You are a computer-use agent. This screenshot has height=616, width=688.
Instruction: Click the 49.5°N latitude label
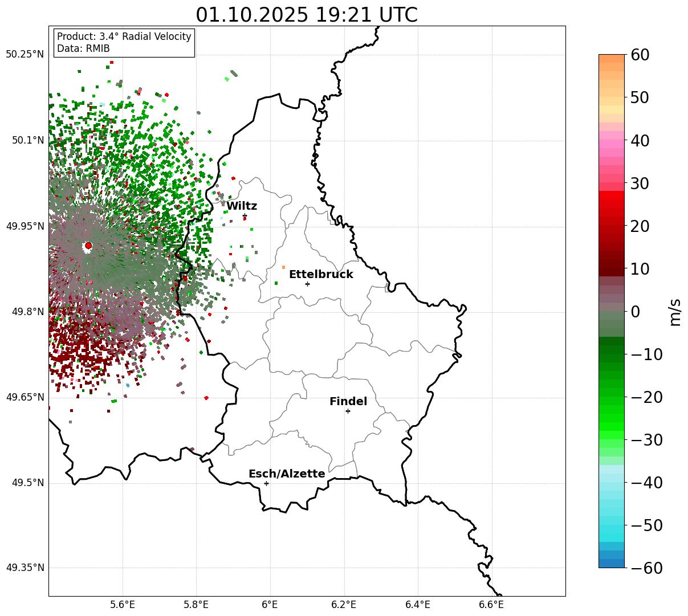coord(28,483)
